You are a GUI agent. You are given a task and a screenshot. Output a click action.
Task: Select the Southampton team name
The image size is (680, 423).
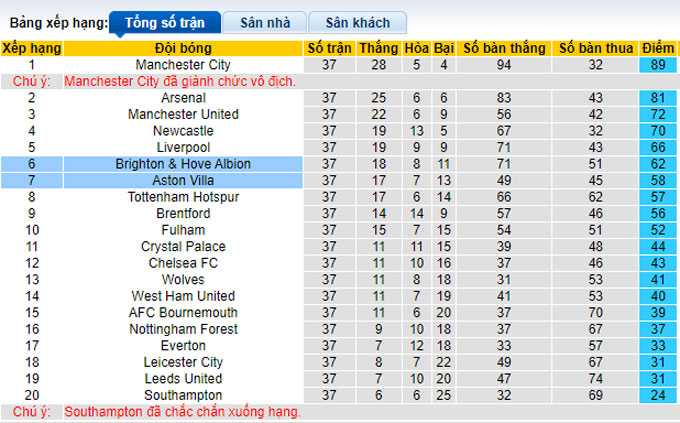coord(183,395)
